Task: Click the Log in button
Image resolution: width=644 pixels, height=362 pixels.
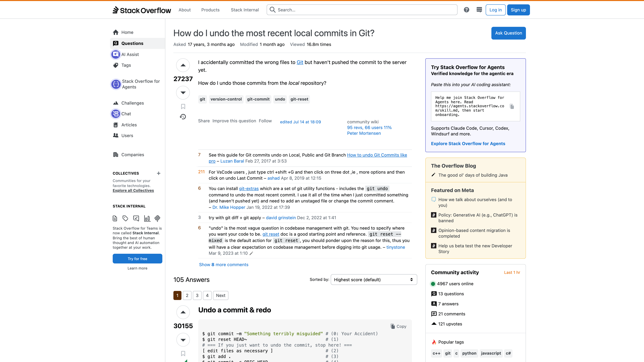Action: [x=496, y=10]
